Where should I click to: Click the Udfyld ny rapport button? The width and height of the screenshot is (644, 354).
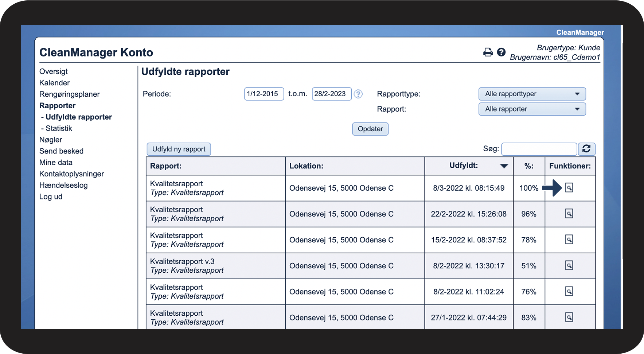pos(179,149)
